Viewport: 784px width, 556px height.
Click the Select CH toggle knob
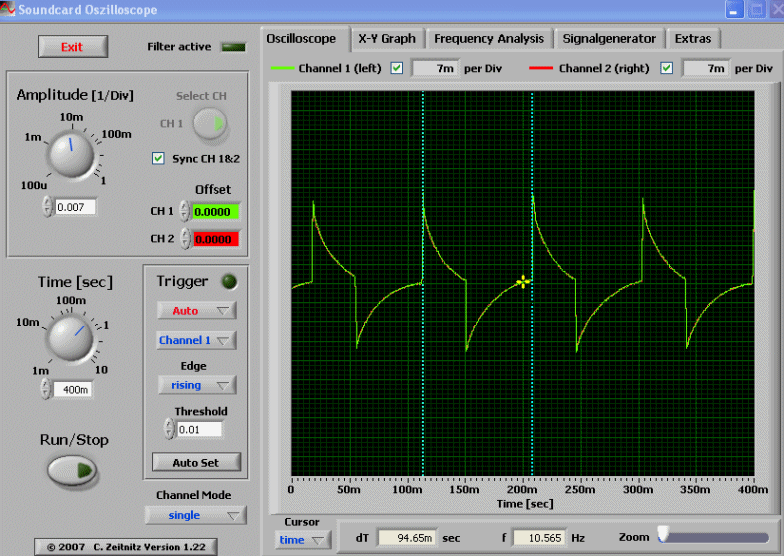(x=210, y=124)
